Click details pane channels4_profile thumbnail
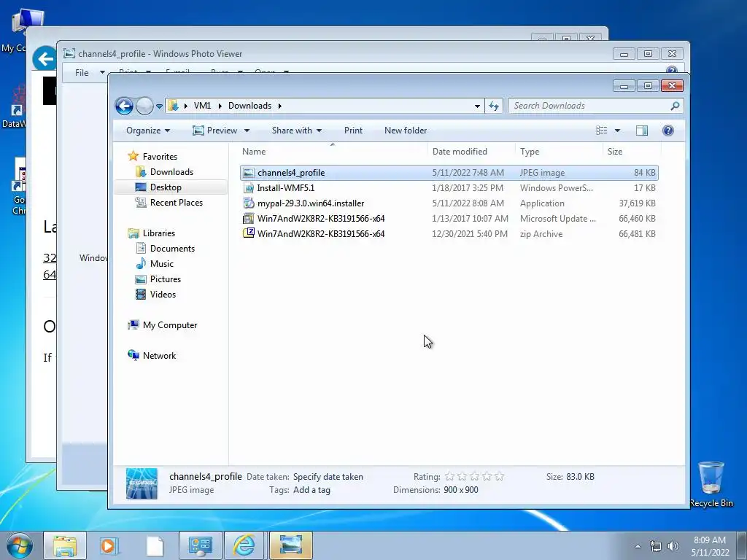Image resolution: width=747 pixels, height=560 pixels. pos(142,483)
